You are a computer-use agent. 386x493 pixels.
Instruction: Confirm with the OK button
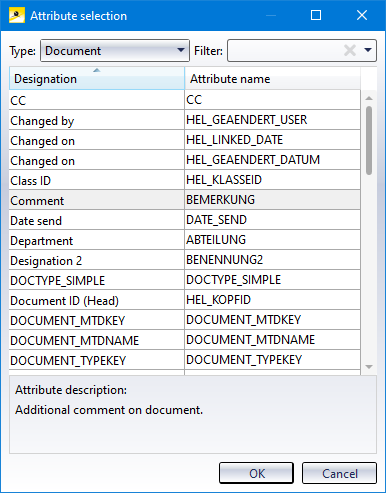256,473
